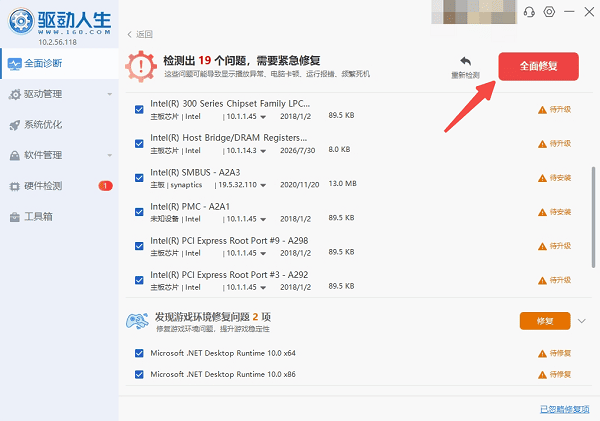Click the blurred user profile thumbnail

[474, 12]
